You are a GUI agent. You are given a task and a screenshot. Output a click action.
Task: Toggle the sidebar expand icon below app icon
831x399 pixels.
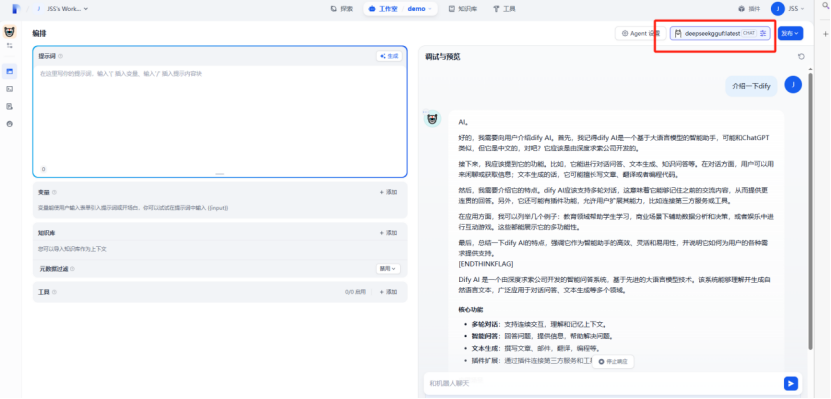click(x=9, y=46)
